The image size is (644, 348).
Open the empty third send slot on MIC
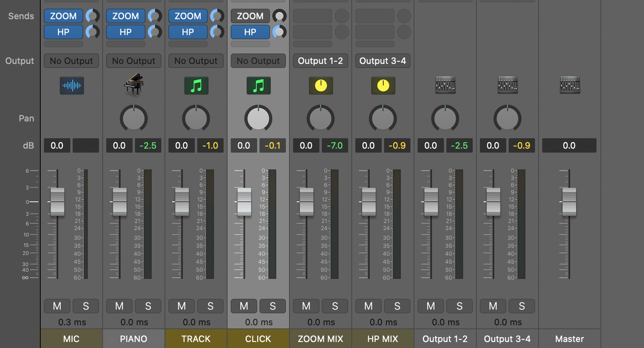(63, 44)
